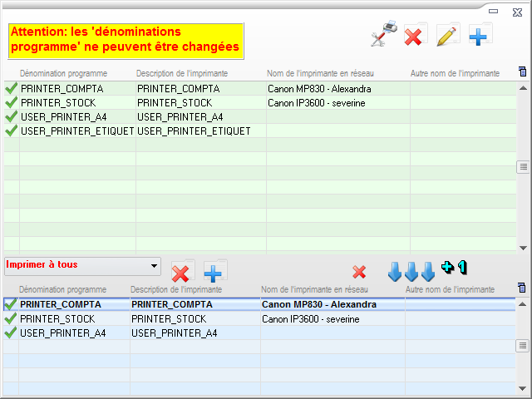The width and height of the screenshot is (532, 399).
Task: Select the USER_PRINTER_A4 row in lower table
Action: (x=63, y=332)
